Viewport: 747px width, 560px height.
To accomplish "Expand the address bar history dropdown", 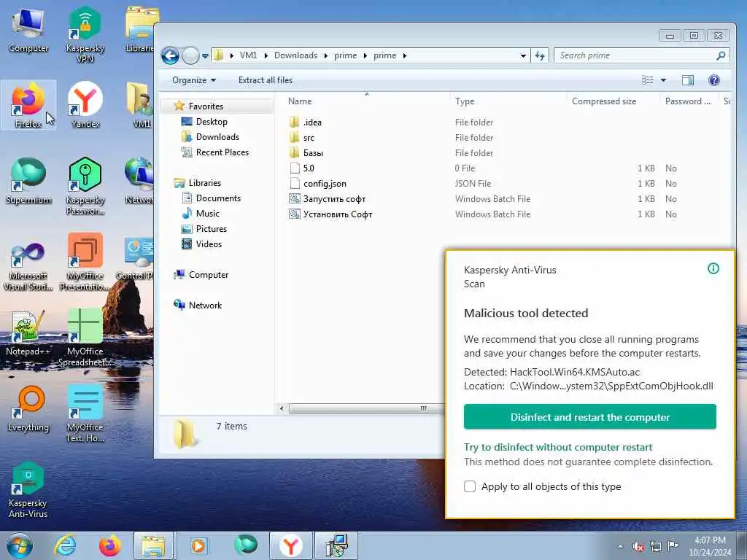I will click(523, 55).
